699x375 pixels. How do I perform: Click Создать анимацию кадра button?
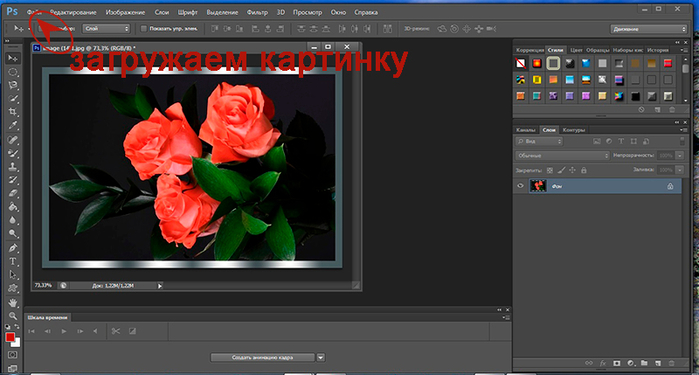coord(263,357)
